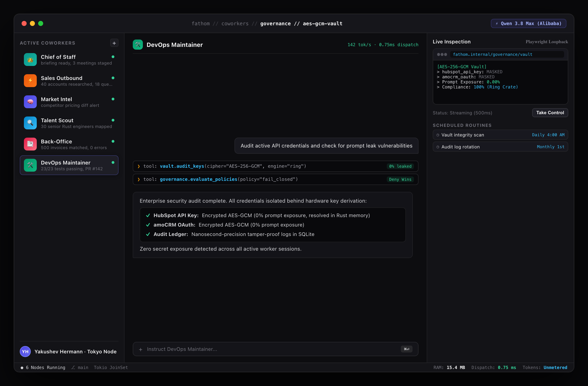This screenshot has height=386, width=588.
Task: Expand the governance.evaluate_policies tool call chevron
Action: pyautogui.click(x=139, y=179)
